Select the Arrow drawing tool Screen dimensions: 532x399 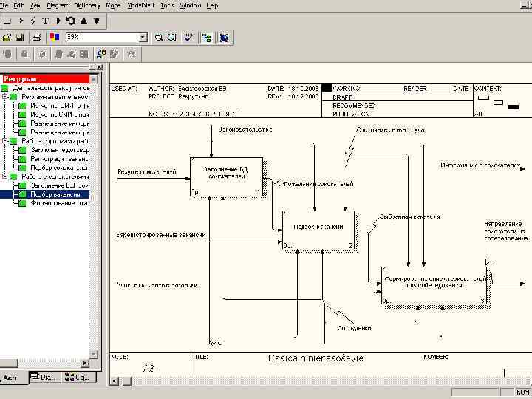click(x=21, y=21)
